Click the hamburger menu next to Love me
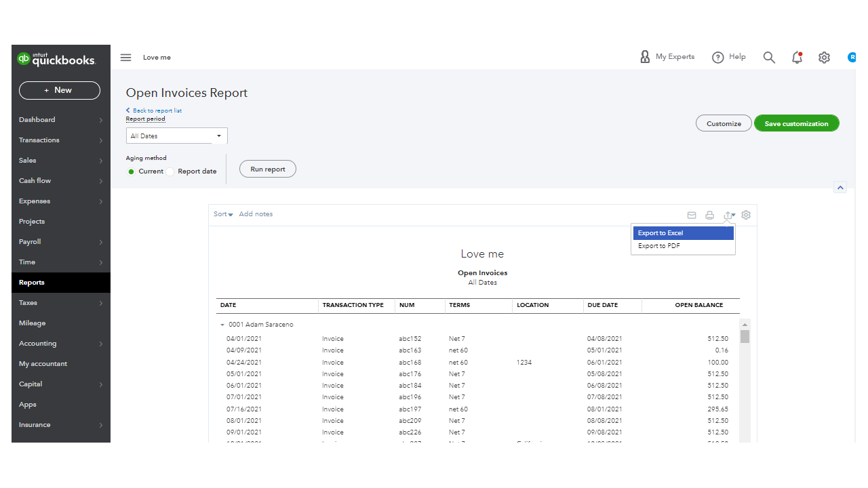The height and width of the screenshot is (488, 868). click(125, 57)
